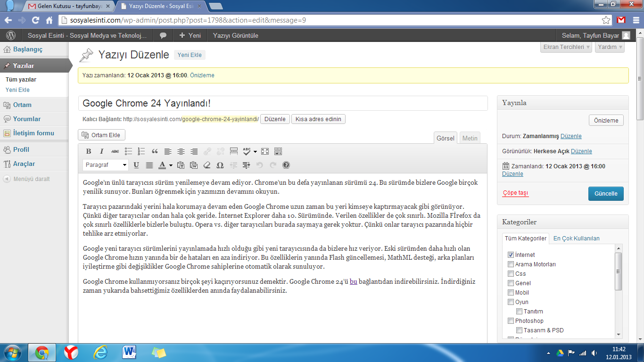Open the Paragraf format dropdown
The width and height of the screenshot is (644, 362).
106,165
